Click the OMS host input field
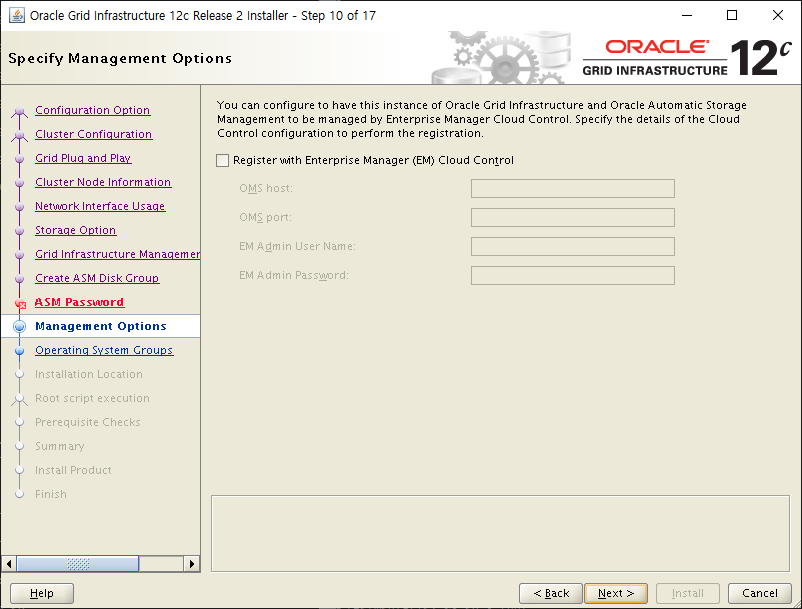The height and width of the screenshot is (609, 802). (572, 188)
